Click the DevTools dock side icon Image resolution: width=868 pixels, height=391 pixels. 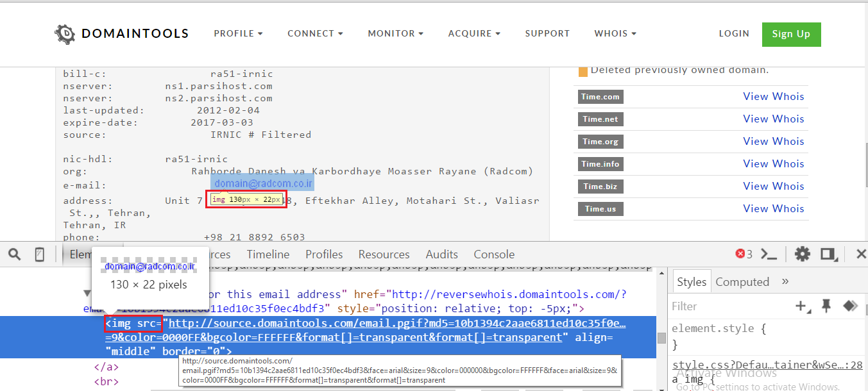click(x=830, y=254)
